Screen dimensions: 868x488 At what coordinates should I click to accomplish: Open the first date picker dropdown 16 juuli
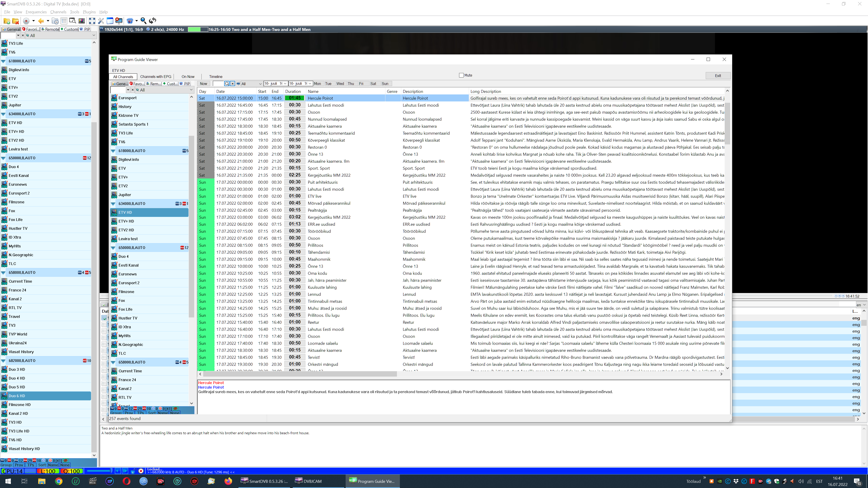(x=285, y=84)
